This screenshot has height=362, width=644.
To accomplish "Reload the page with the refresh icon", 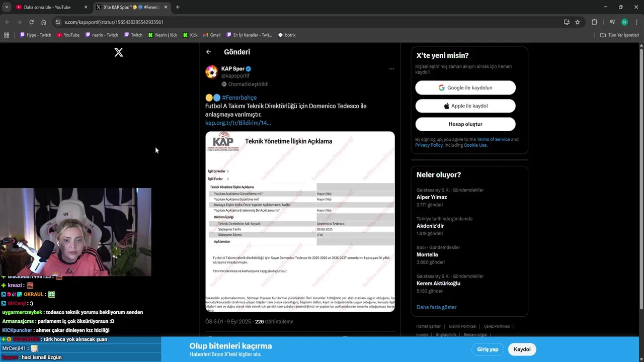I will pos(31,22).
